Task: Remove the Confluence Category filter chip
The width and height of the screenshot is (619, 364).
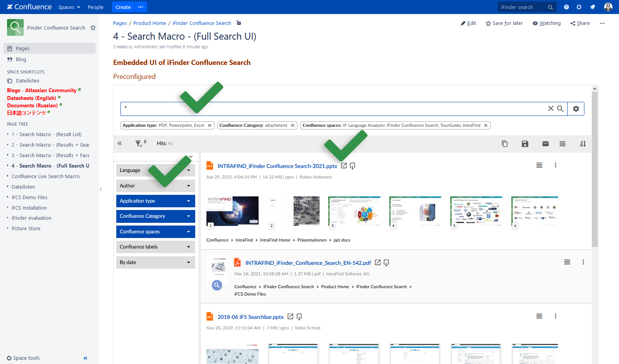Action: click(293, 125)
